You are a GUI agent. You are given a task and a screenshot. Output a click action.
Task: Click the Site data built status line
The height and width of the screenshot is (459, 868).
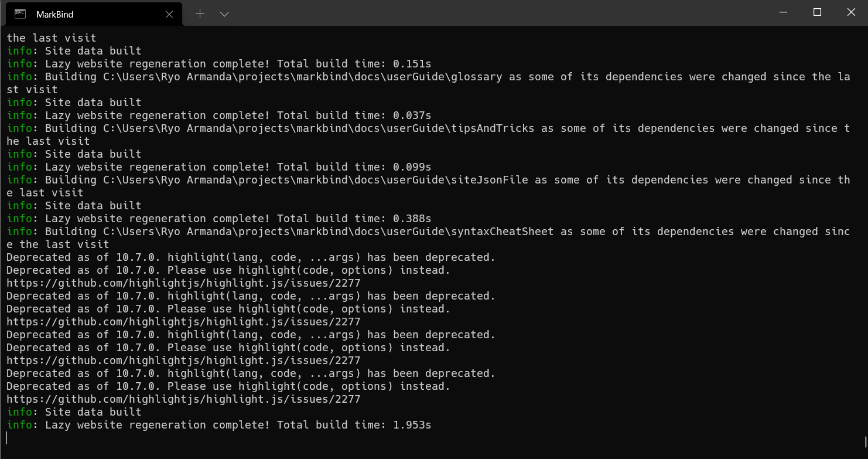(73, 412)
